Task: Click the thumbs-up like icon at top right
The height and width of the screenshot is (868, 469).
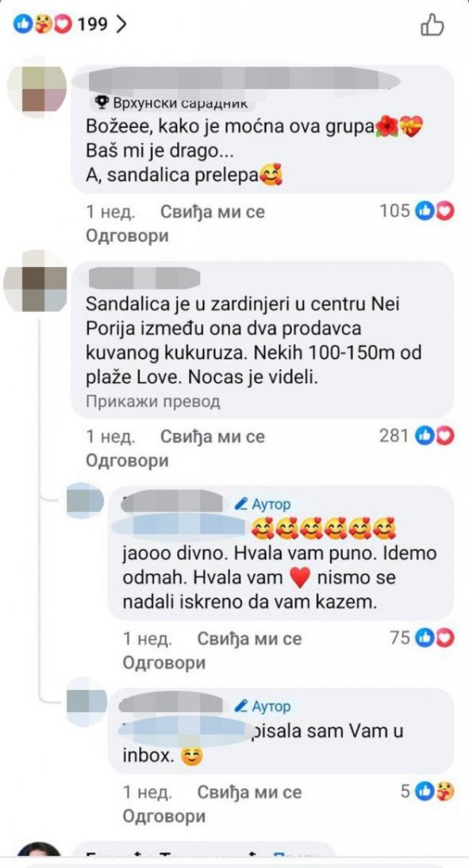Action: pos(432,25)
